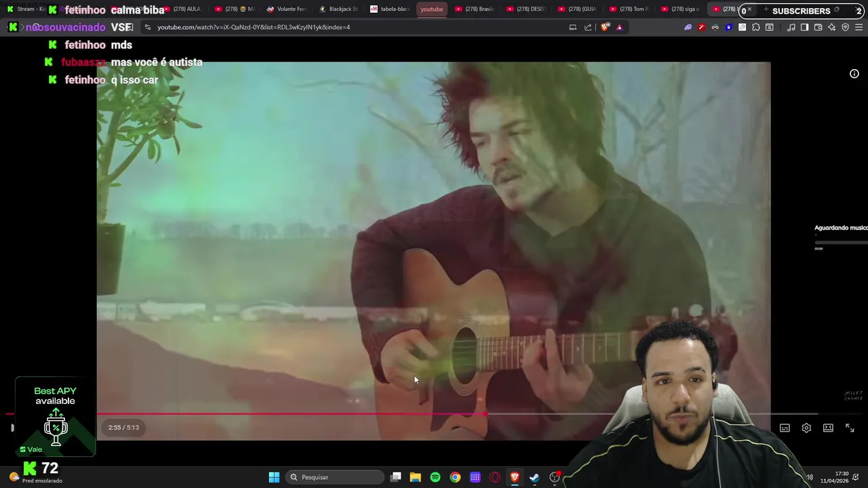Switch to the '(278) Tom R' tab
This screenshot has width=868, height=488.
tap(629, 9)
